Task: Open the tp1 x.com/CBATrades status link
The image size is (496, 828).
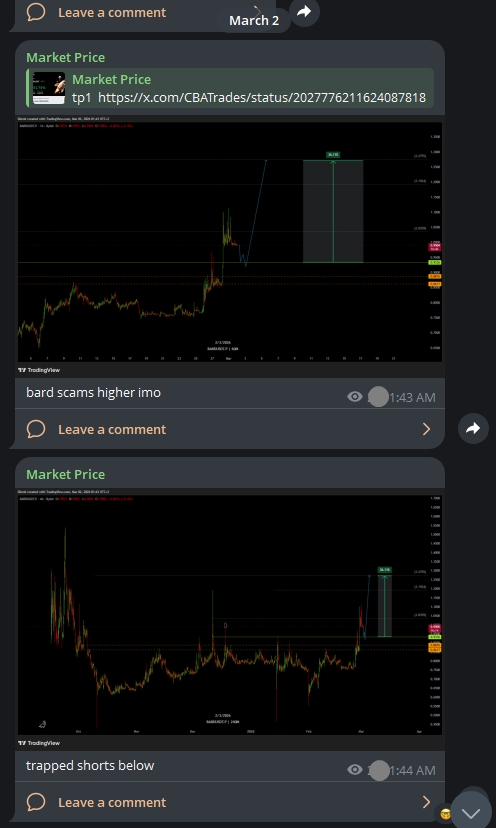Action: pos(262,98)
